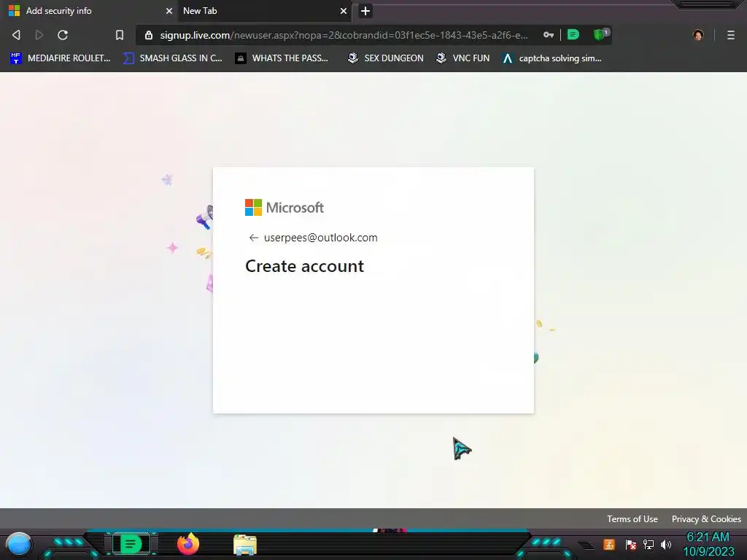This screenshot has width=747, height=560.
Task: Open a new browser tab with plus button
Action: coord(365,11)
